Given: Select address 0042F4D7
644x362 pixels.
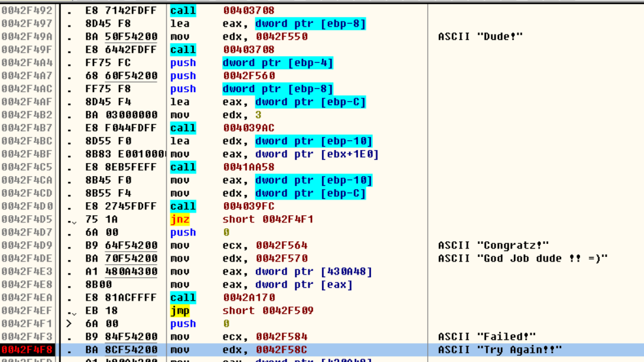Looking at the screenshot, I should [27, 232].
